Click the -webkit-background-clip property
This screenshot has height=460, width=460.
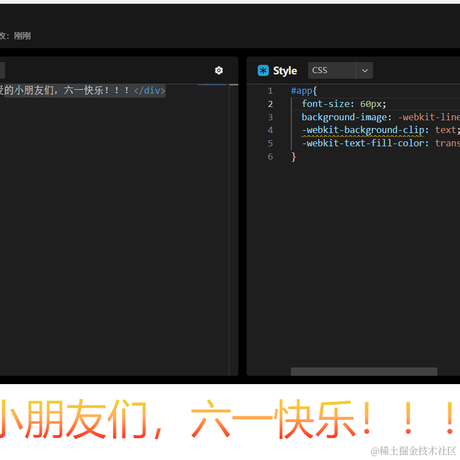point(363,130)
